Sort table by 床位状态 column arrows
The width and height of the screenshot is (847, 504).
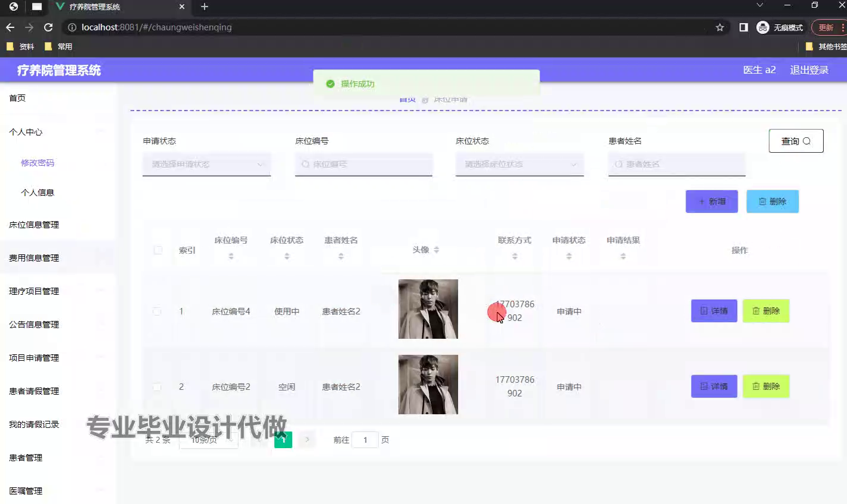click(x=287, y=256)
